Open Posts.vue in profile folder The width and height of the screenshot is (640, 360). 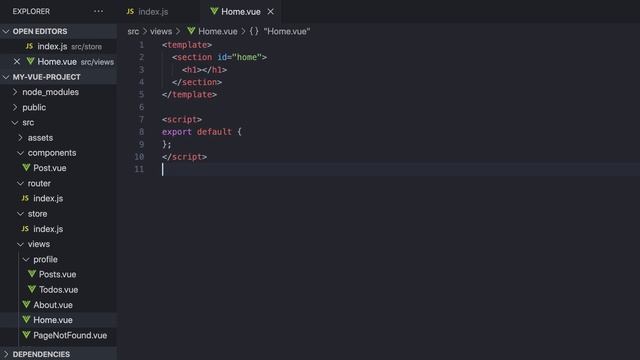[x=58, y=275]
